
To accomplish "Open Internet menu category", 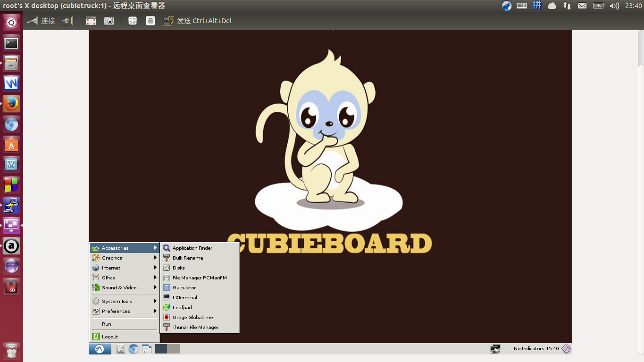I will point(125,268).
